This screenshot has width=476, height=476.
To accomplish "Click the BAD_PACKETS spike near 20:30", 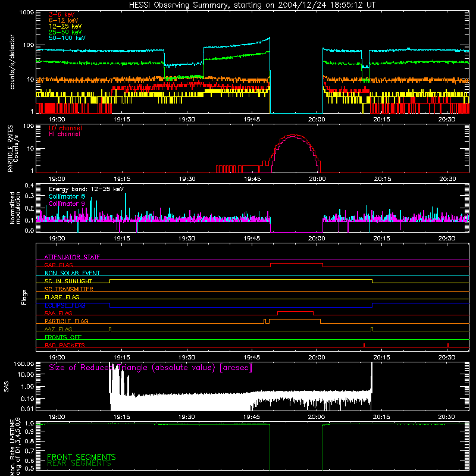I will tap(448, 345).
